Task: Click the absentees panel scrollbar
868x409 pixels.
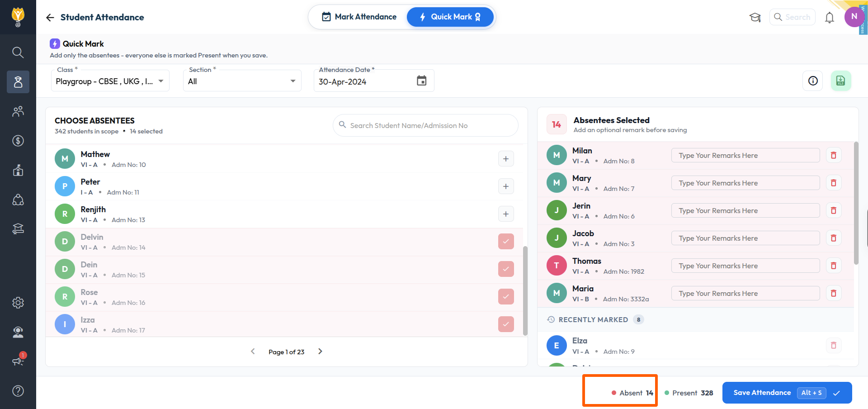Action: (x=856, y=203)
